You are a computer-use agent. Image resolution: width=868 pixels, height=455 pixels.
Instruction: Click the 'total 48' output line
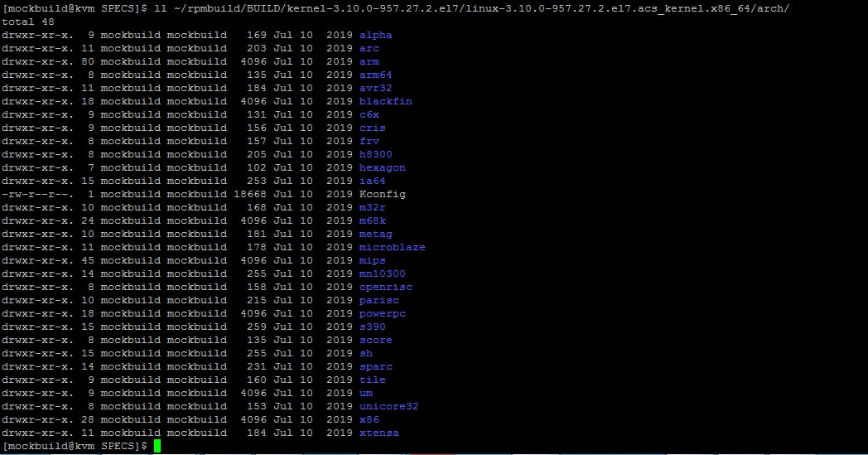click(27, 22)
